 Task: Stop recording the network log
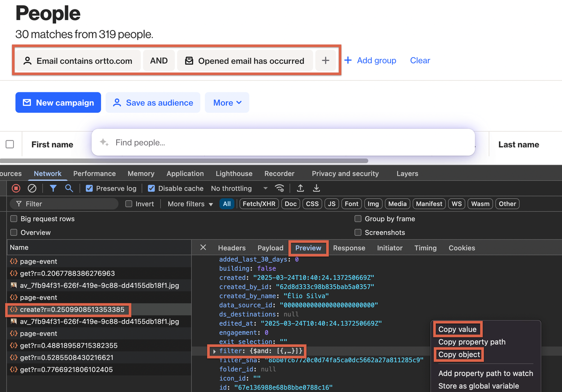(x=16, y=188)
